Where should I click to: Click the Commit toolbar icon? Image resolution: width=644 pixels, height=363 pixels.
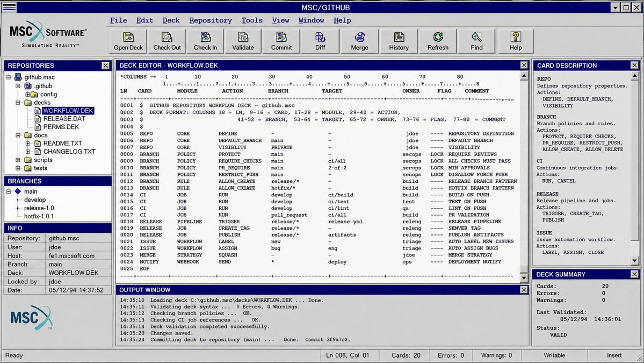281,41
